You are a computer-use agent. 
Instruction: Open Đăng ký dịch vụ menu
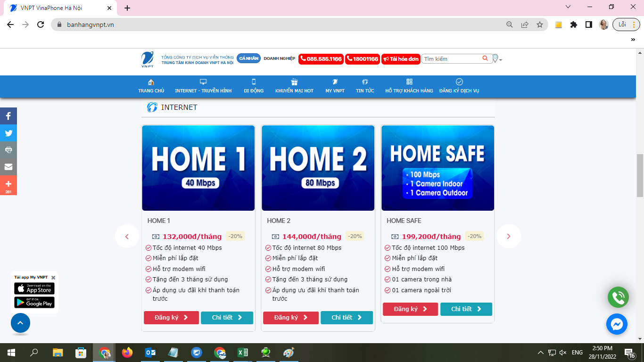(x=459, y=86)
